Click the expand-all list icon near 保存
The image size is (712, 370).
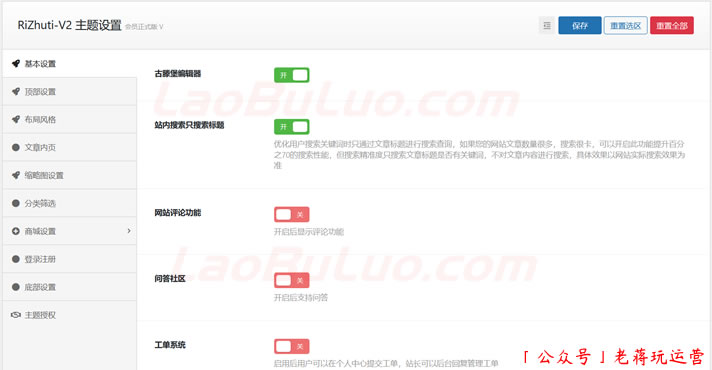click(x=547, y=25)
